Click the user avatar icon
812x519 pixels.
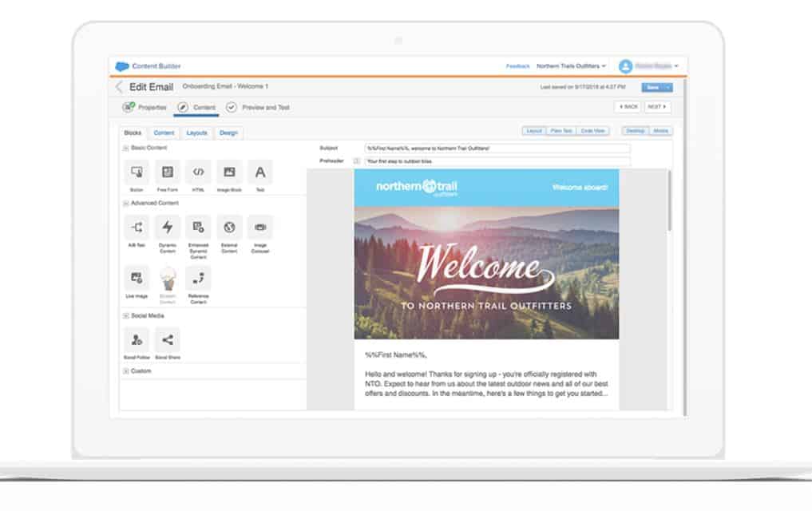coord(626,66)
